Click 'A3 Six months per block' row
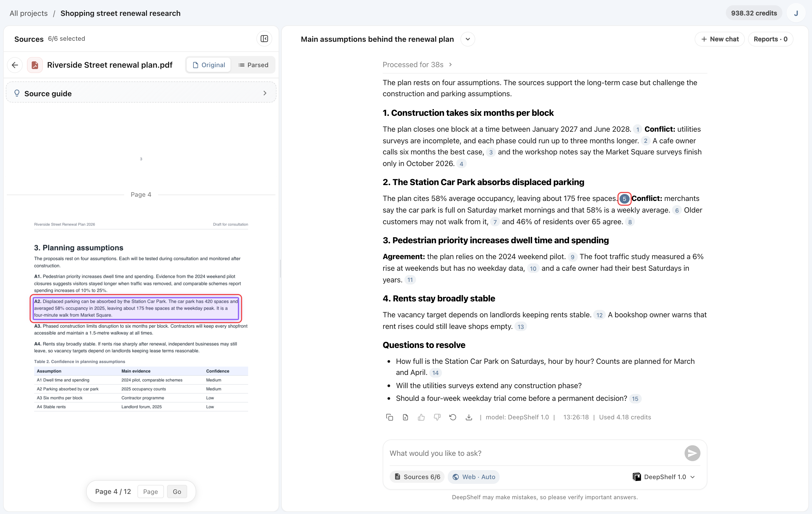Viewport: 812px width, 514px height. tap(141, 398)
